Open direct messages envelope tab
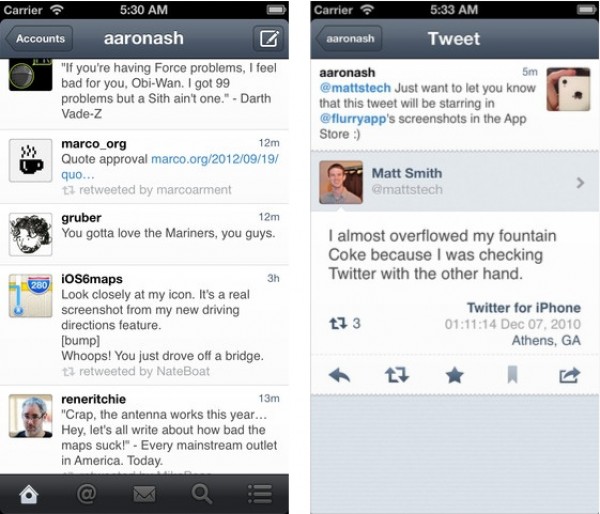Screen dimensions: 600x514 (x=144, y=494)
